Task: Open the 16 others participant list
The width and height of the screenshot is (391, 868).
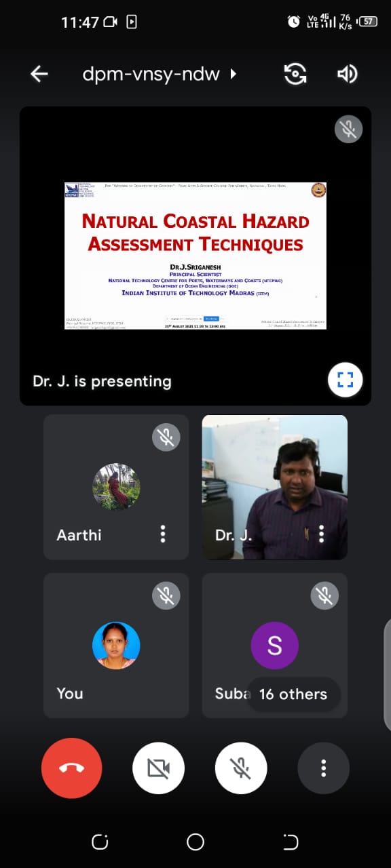Action: (293, 694)
